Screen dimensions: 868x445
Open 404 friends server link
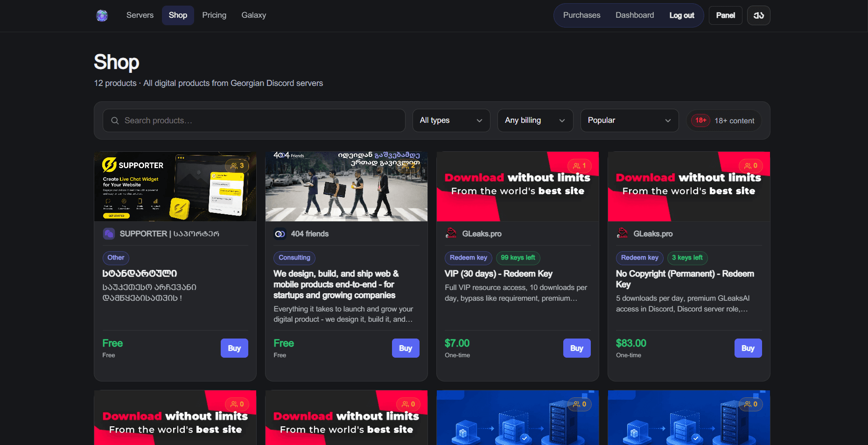click(310, 233)
